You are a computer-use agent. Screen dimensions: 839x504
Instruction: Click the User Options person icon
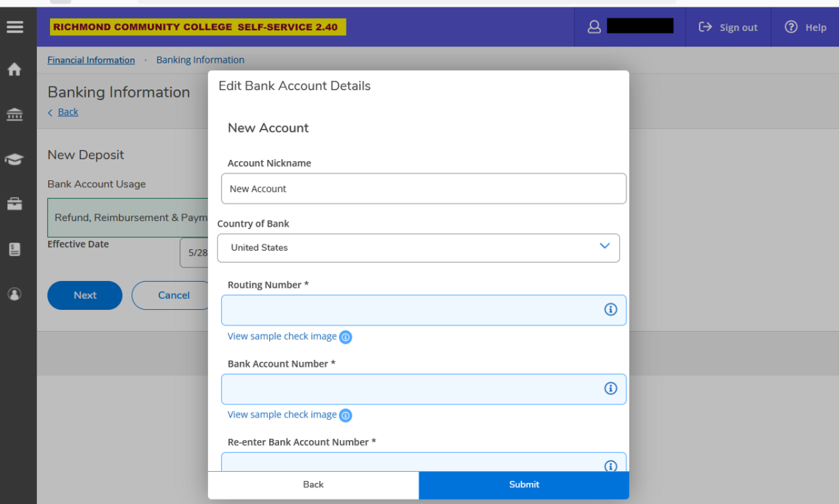tap(14, 294)
